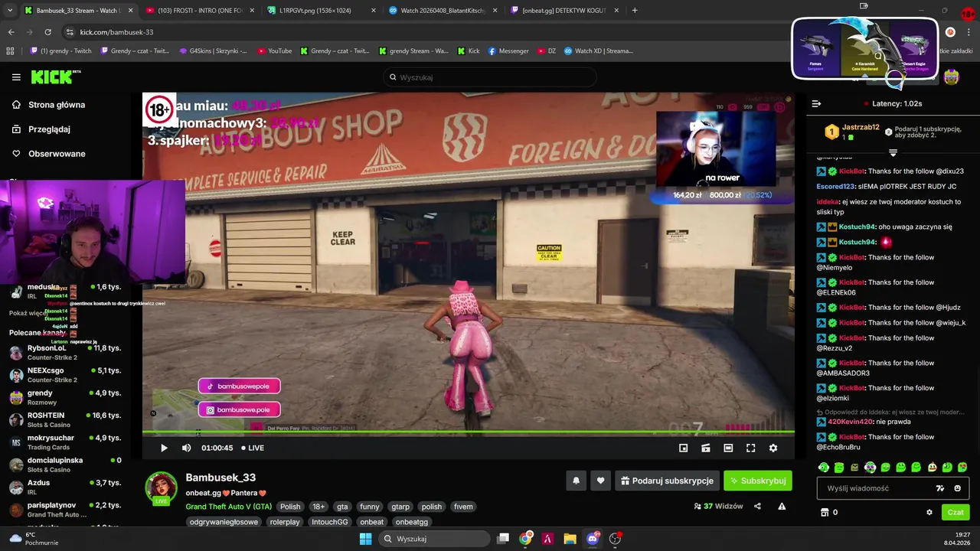The width and height of the screenshot is (980, 551).
Task: Go back in browser history
Action: pyautogui.click(x=11, y=32)
